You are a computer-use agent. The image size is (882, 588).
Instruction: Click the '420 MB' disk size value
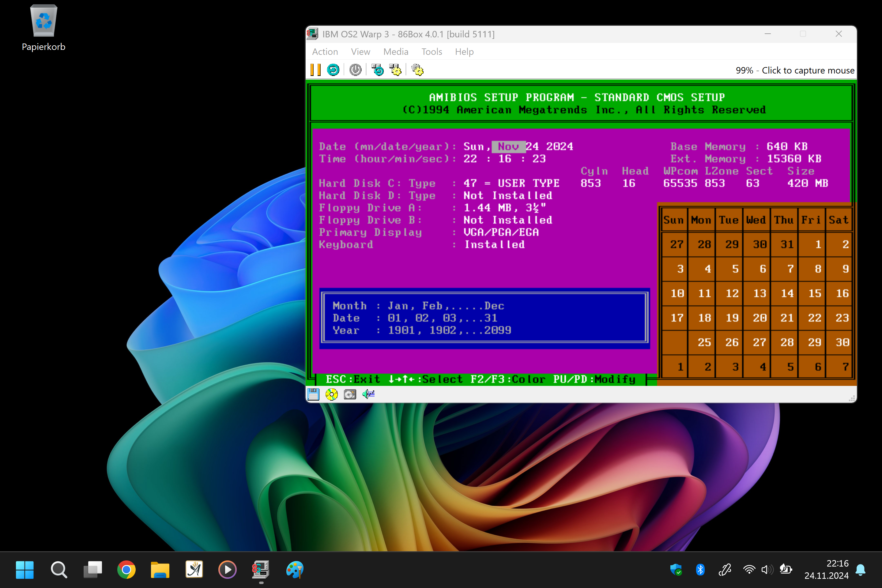pos(808,183)
